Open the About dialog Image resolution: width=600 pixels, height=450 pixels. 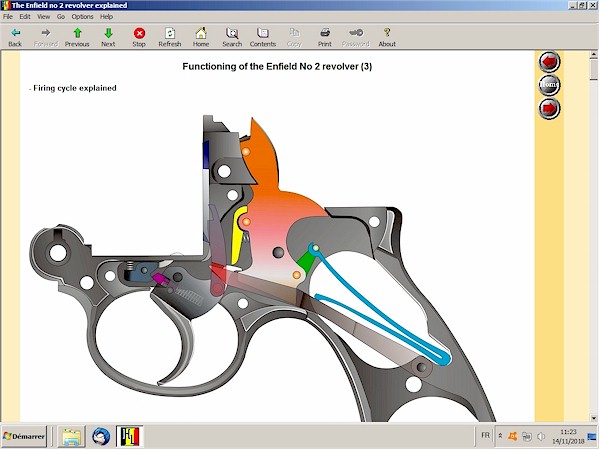(387, 38)
